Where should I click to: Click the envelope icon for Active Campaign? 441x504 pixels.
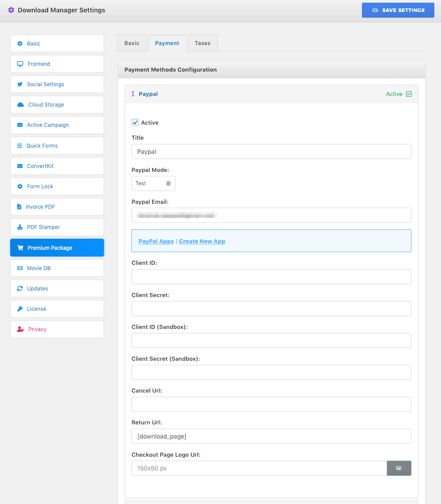20,125
